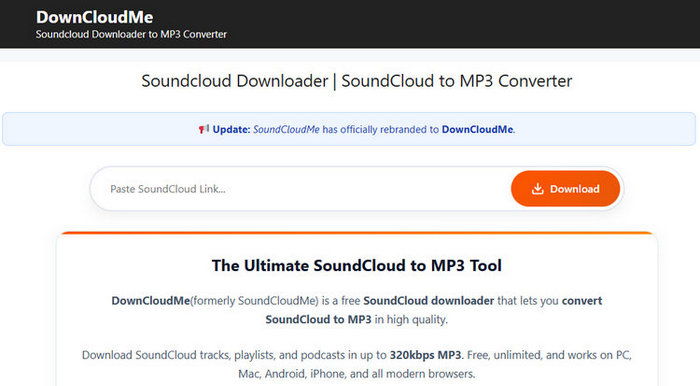Click the megaphone icon in the update banner
Image resolution: width=700 pixels, height=386 pixels.
(204, 129)
